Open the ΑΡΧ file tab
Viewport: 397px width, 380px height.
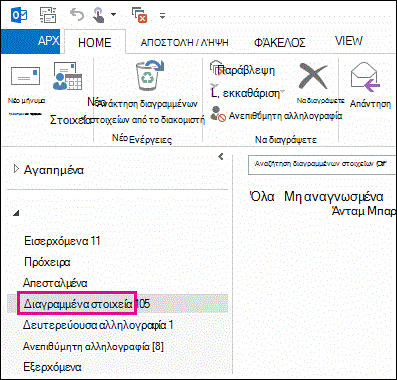(x=30, y=41)
